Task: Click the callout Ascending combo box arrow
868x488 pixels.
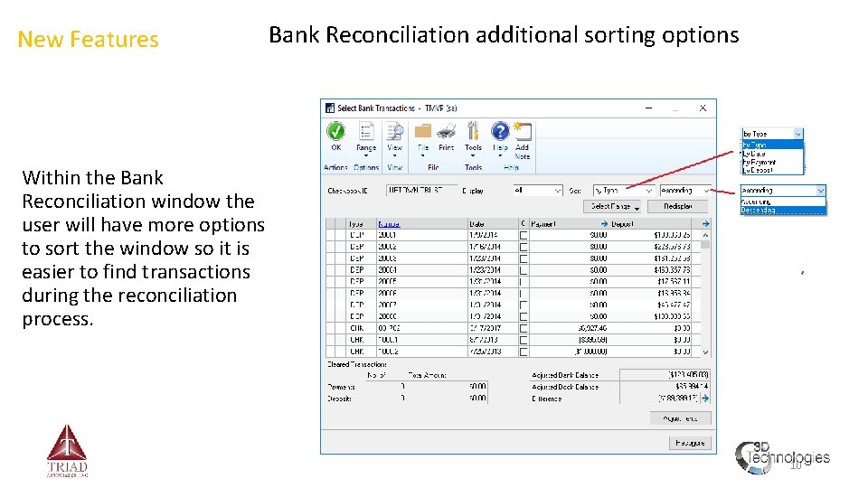Action: 820,191
